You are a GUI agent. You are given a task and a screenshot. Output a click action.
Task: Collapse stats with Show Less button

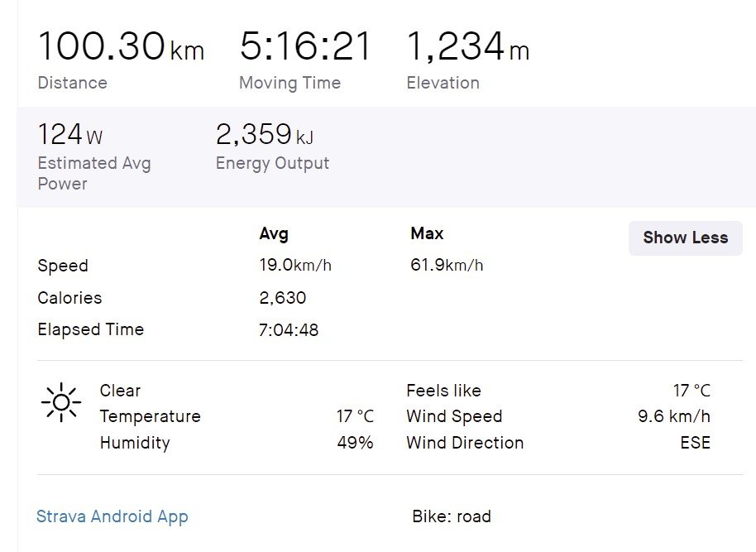pyautogui.click(x=685, y=238)
